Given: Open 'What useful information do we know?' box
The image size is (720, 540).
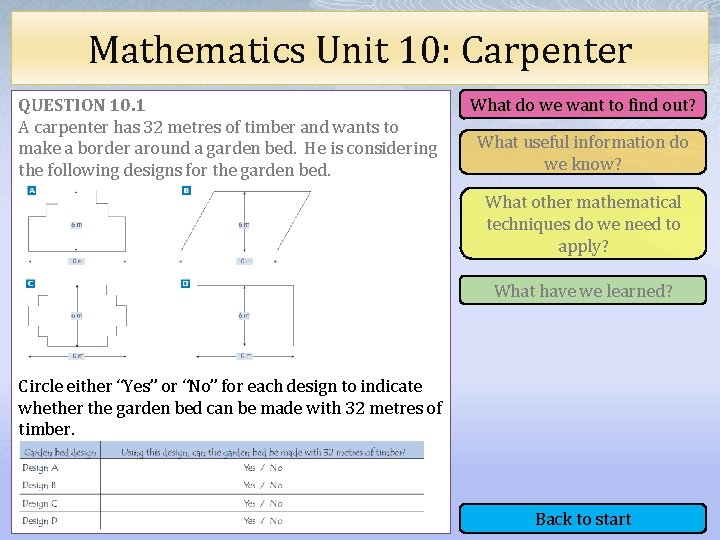Looking at the screenshot, I should 583,152.
